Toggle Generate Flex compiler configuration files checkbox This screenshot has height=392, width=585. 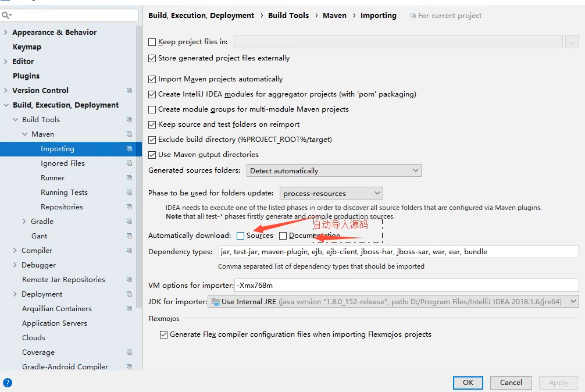163,334
